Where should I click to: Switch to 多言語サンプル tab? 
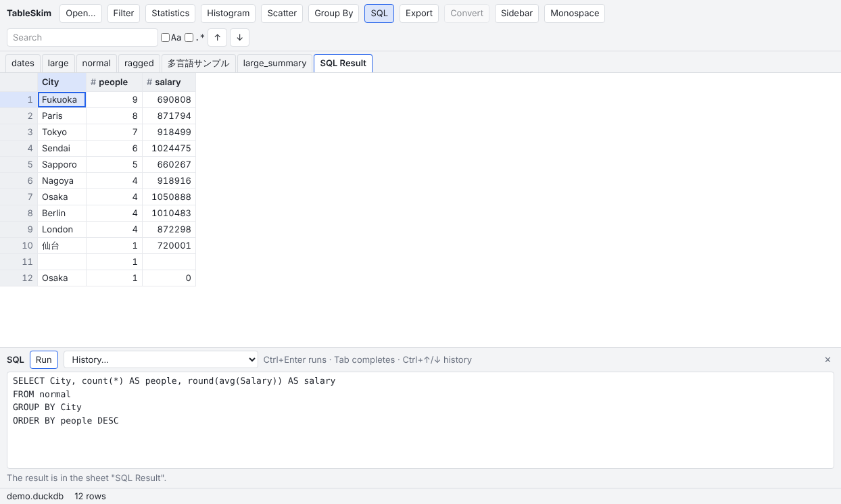pyautogui.click(x=199, y=63)
